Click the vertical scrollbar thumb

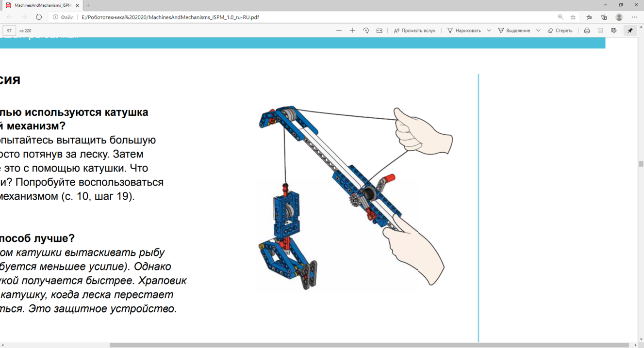641,164
